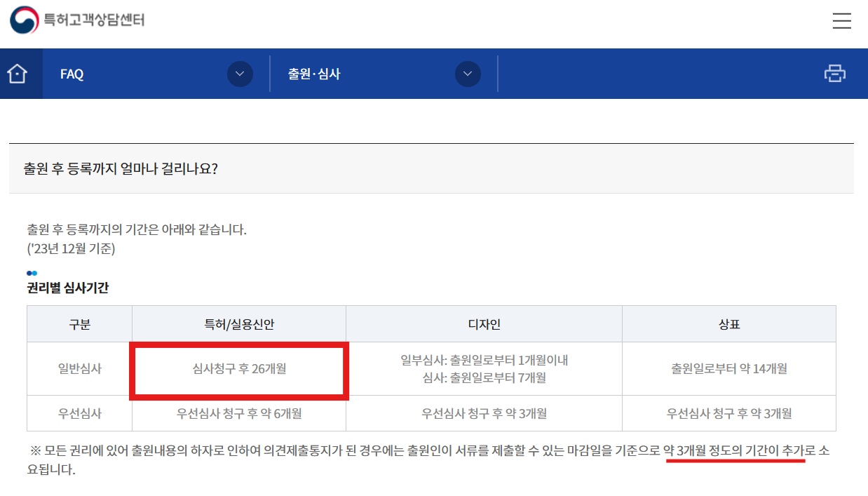Click the 디자인 column header cell
Viewport: 868px width, 496px height.
[482, 323]
